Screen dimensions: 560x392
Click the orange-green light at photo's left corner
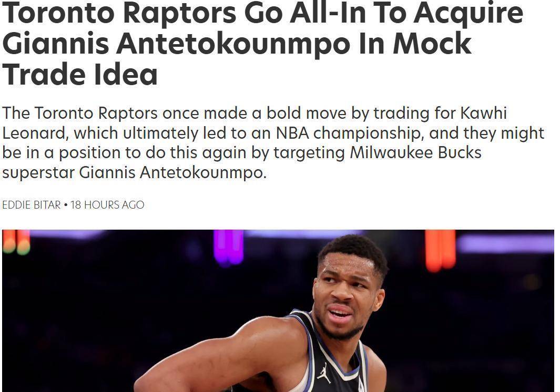point(16,242)
